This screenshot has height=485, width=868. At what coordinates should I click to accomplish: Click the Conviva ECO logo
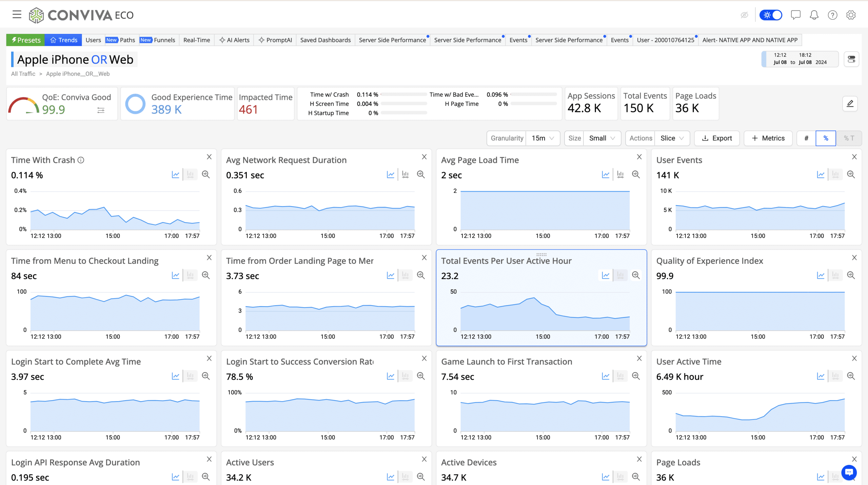pyautogui.click(x=81, y=15)
